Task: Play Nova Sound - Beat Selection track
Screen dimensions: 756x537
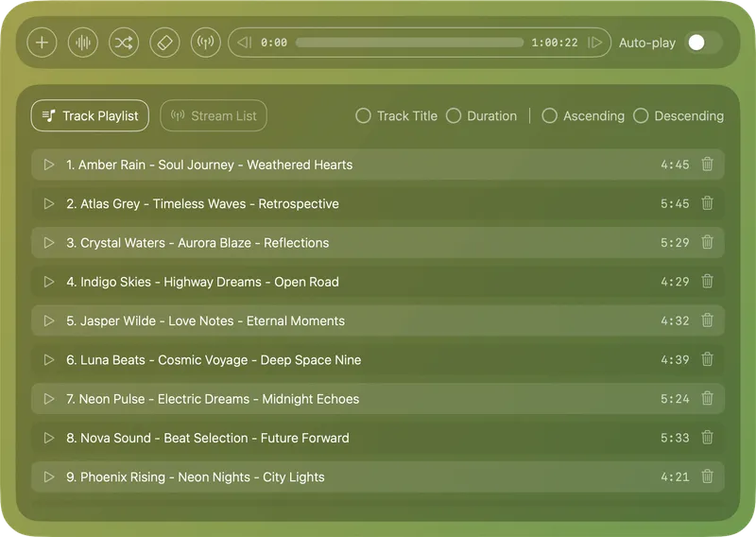Action: pos(49,438)
